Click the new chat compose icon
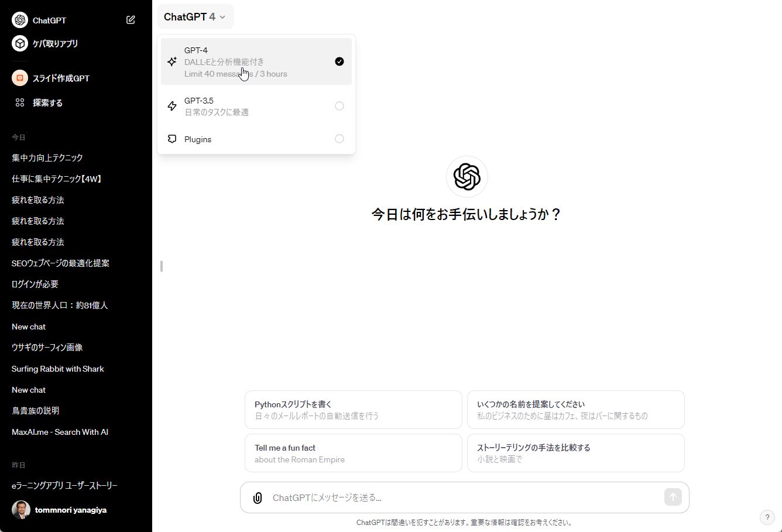Viewport: 782px width, 532px height. point(131,20)
